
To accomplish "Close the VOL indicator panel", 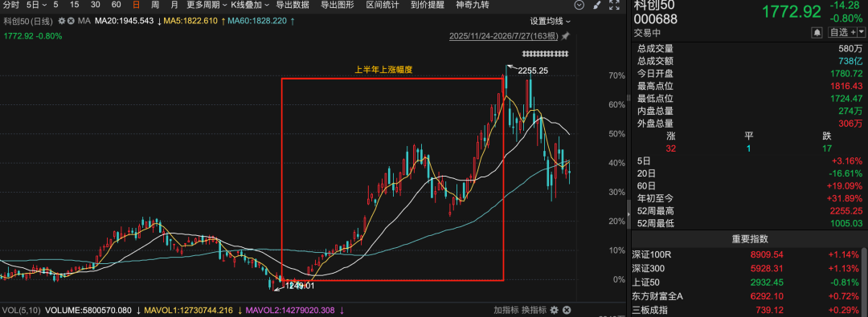I will (567, 310).
